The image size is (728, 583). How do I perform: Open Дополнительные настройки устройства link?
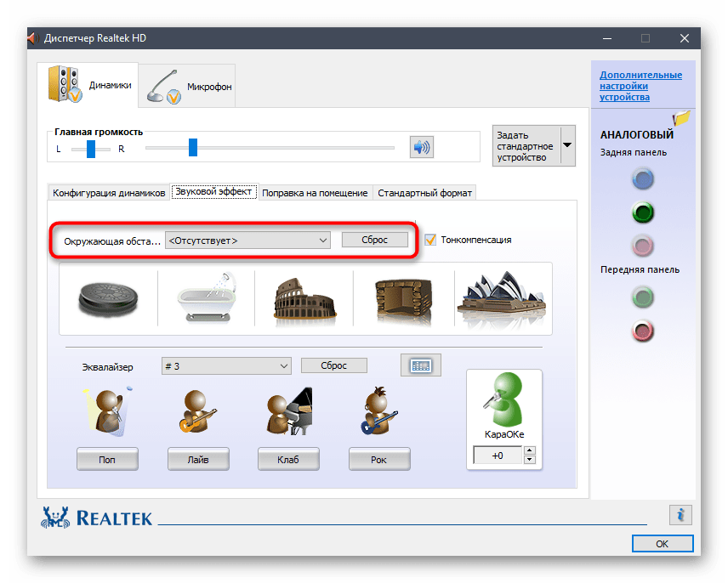tap(640, 86)
